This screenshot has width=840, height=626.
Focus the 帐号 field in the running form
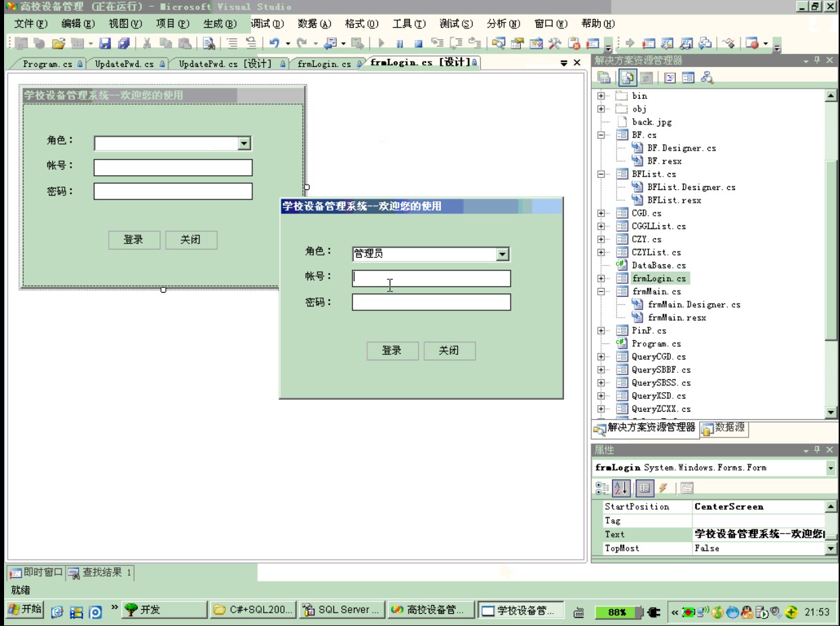pyautogui.click(x=431, y=279)
